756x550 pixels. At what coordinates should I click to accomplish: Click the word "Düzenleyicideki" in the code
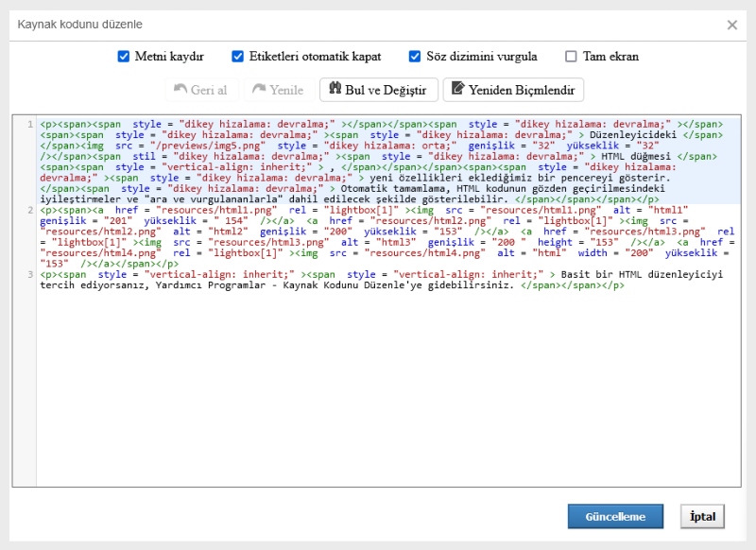632,135
